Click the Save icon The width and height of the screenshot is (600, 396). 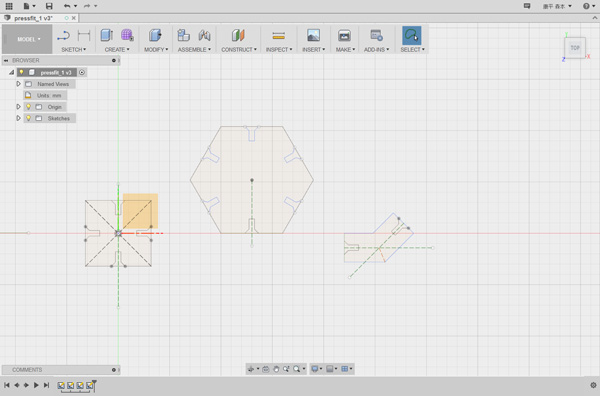[49, 6]
